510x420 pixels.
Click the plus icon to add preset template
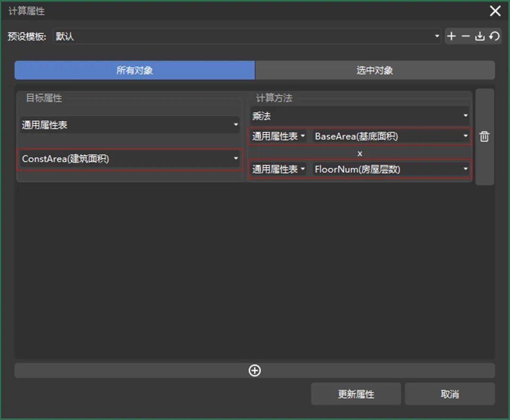click(x=451, y=36)
